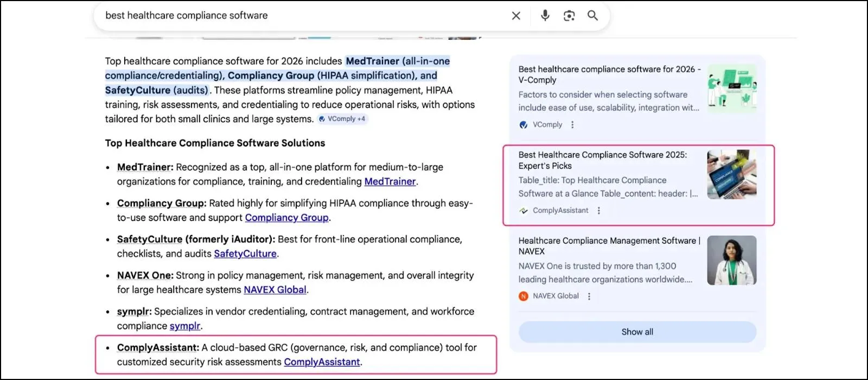This screenshot has height=380, width=868.
Task: Click the bolded MedTrainer term in list
Action: coord(145,167)
